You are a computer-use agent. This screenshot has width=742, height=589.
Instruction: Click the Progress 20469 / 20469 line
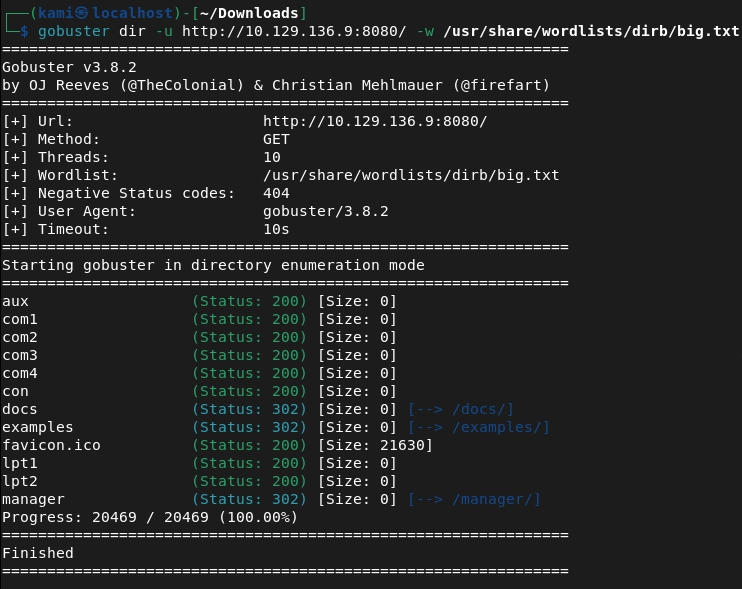[150, 517]
